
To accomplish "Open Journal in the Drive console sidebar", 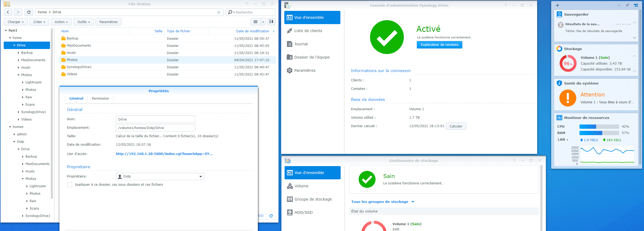I will [312, 44].
